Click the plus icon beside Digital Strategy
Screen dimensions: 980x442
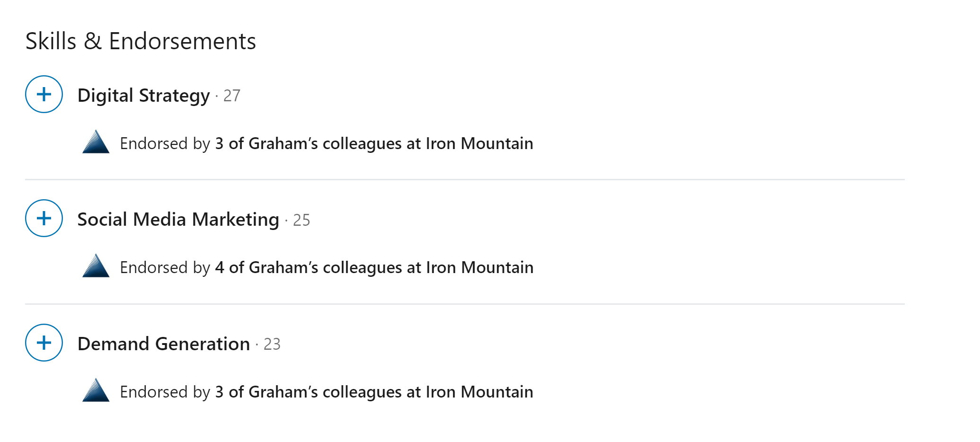pos(44,94)
